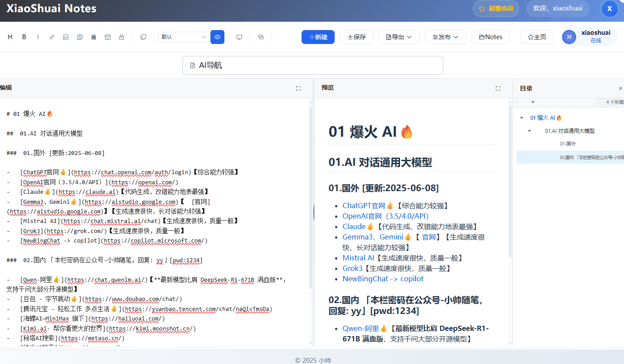Close the 目录 outline panel

621,88
